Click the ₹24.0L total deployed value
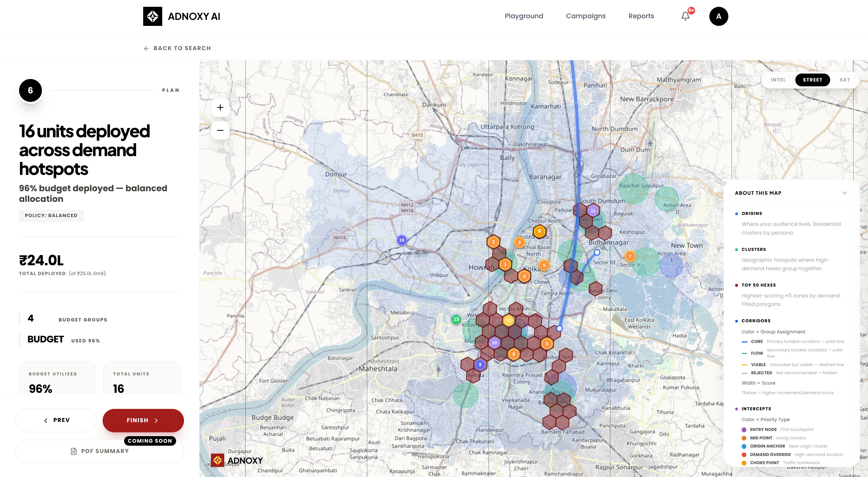The image size is (868, 477). tap(41, 260)
